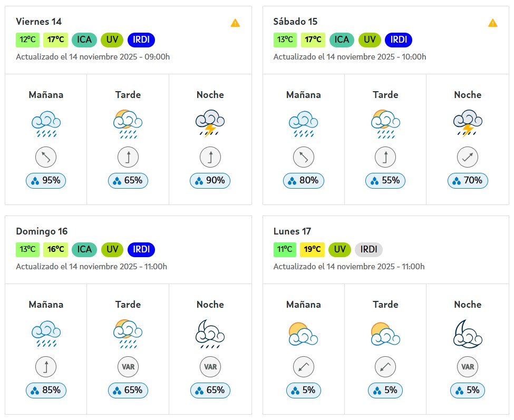This screenshot has width=514, height=420.
Task: Click Domingo 16 Mañana rain cloud icon
Action: [x=46, y=333]
